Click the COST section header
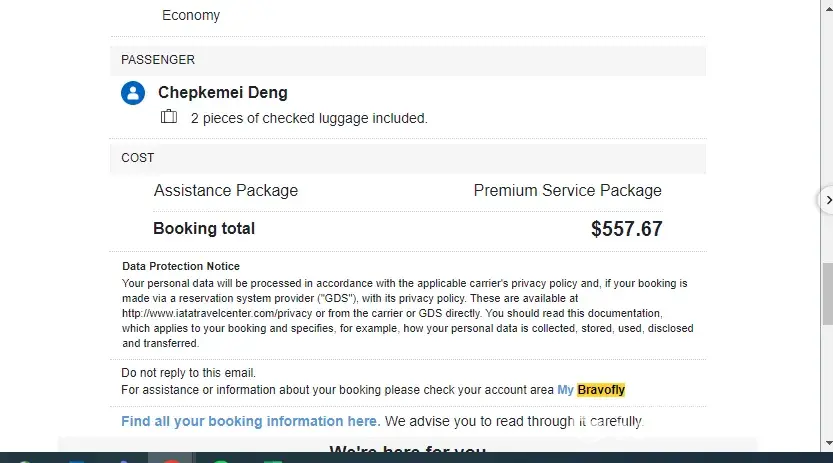Viewport: 833px width, 463px height. (x=138, y=158)
